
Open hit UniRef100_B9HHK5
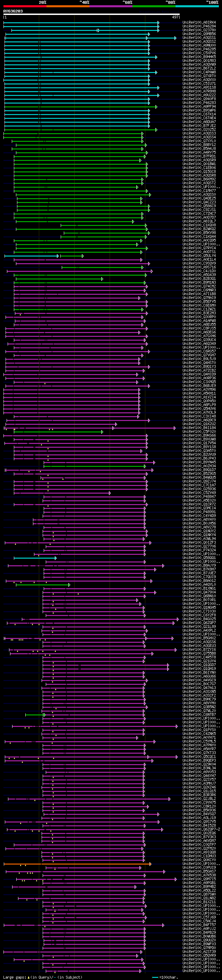tap(199, 57)
